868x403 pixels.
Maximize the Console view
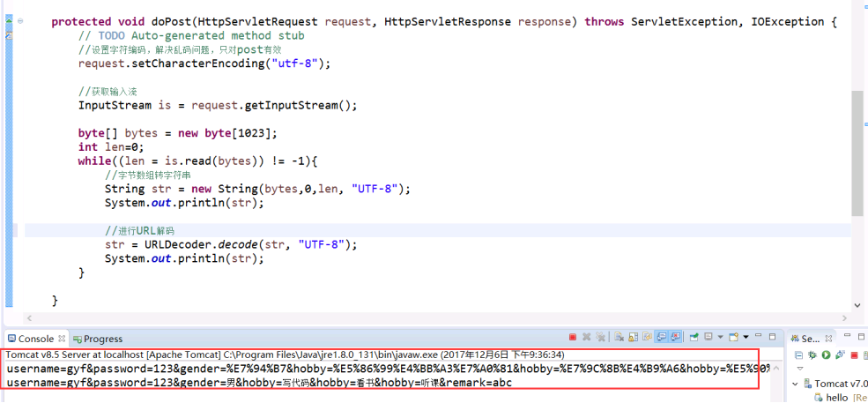pos(772,337)
